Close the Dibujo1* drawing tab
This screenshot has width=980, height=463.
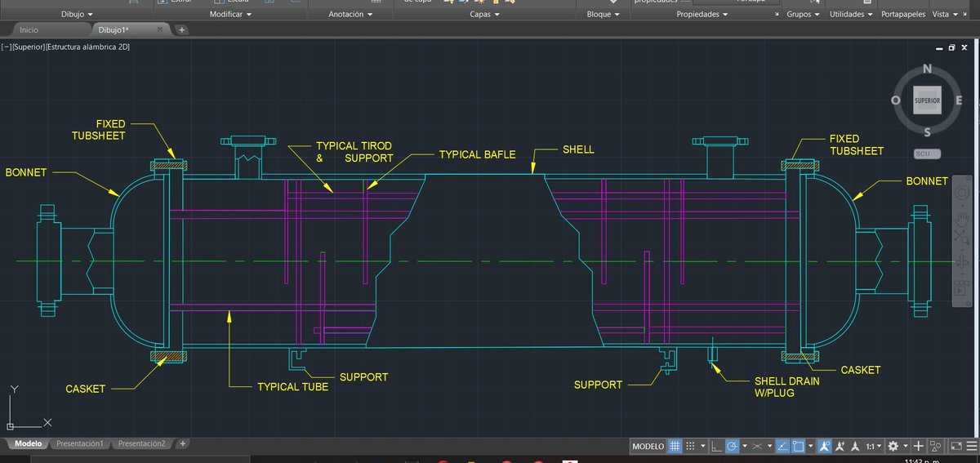point(160,29)
